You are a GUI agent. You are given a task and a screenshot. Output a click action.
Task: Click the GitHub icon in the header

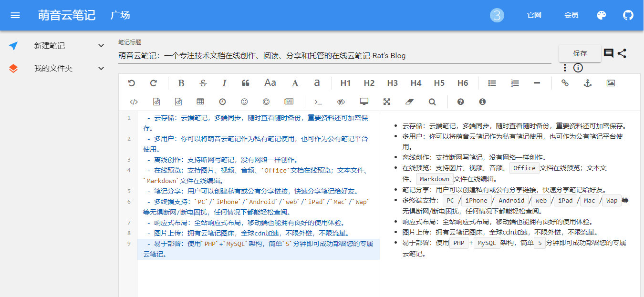pos(628,15)
